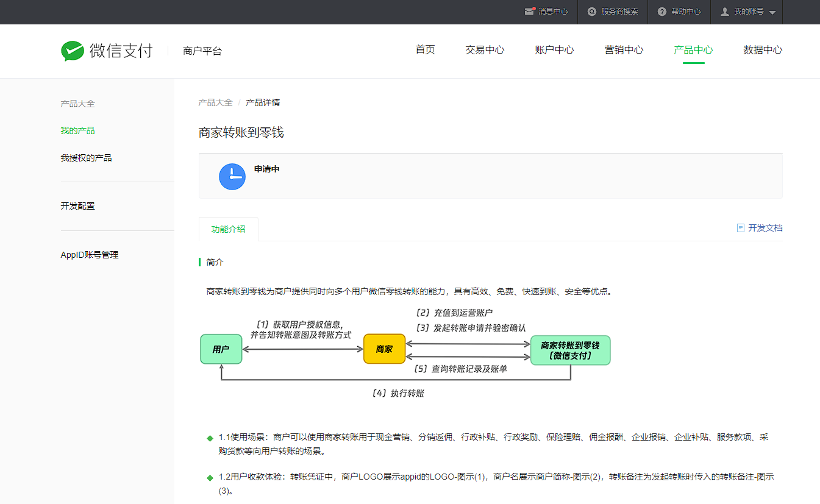Click the 开发文档 document icon
Screen dimensions: 820x504
(x=741, y=228)
